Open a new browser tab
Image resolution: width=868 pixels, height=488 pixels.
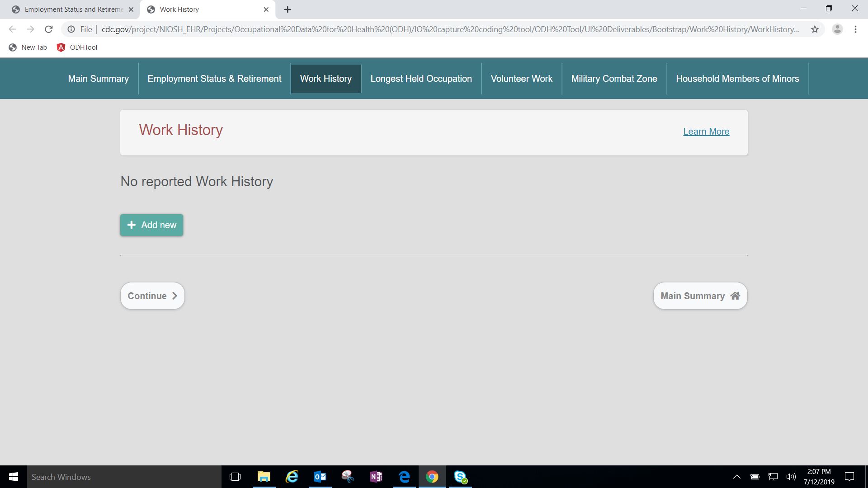click(x=288, y=9)
